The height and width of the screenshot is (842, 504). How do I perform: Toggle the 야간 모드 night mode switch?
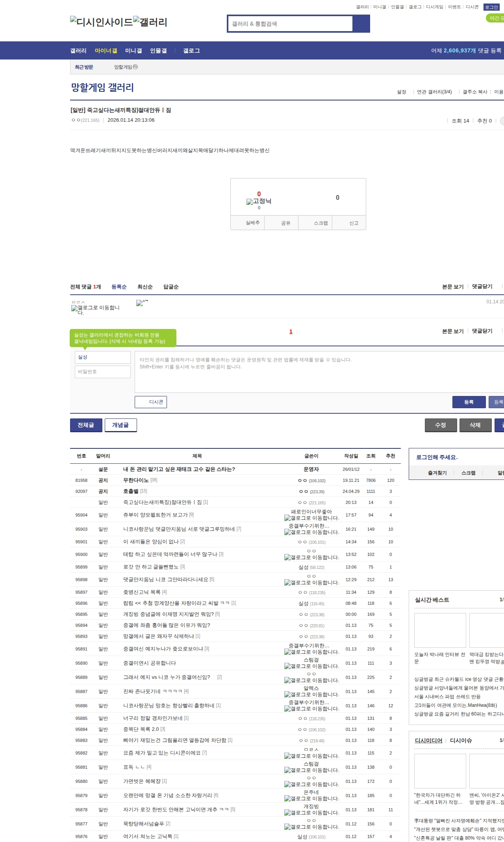[495, 18]
